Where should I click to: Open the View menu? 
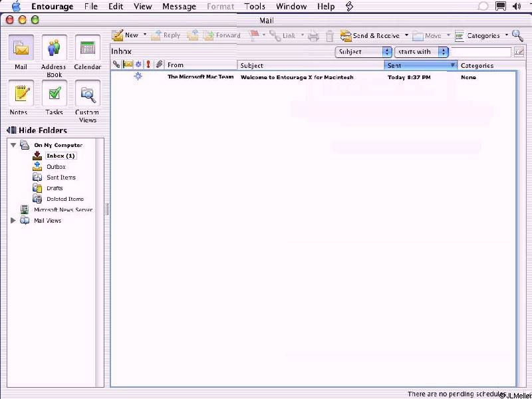(x=142, y=7)
